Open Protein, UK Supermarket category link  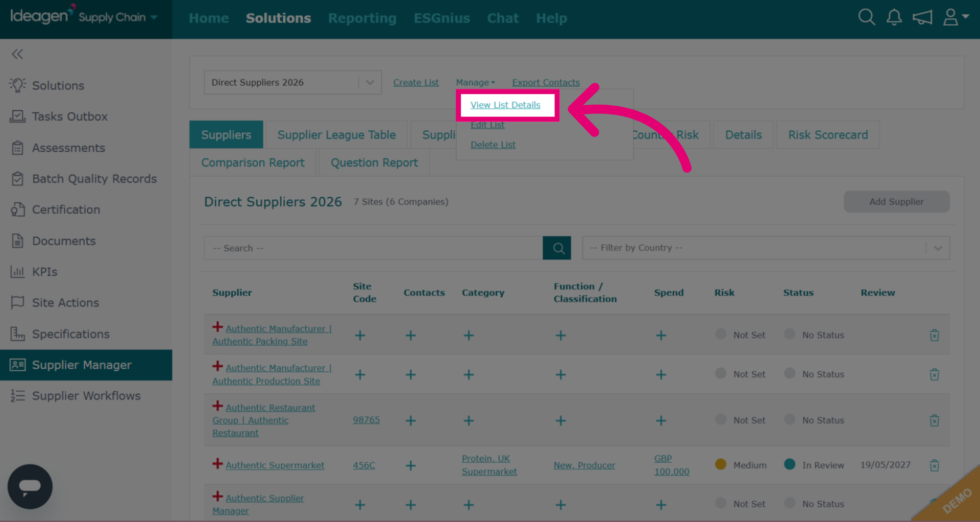489,465
